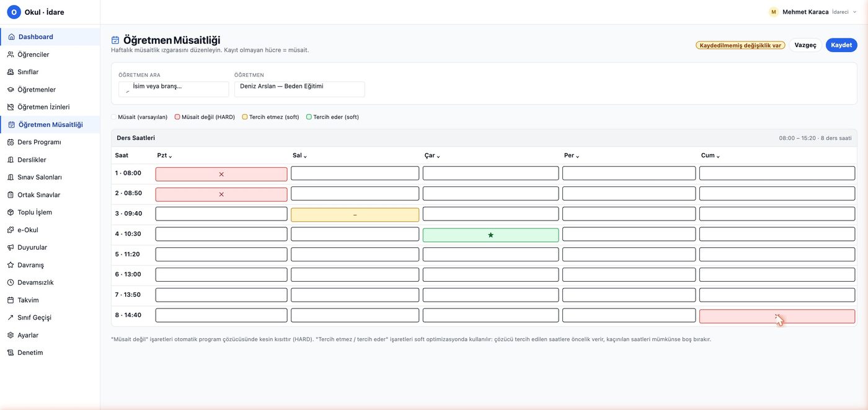The image size is (868, 410).
Task: Toggle Per 5 · 11:20 availability cell
Action: (x=629, y=255)
